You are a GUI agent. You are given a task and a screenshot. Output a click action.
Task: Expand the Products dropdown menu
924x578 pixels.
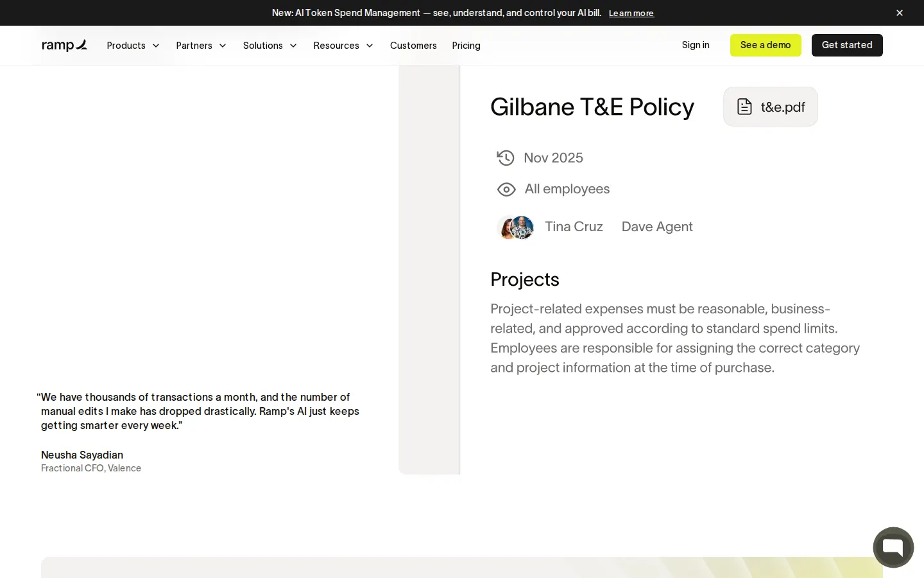[x=133, y=46]
